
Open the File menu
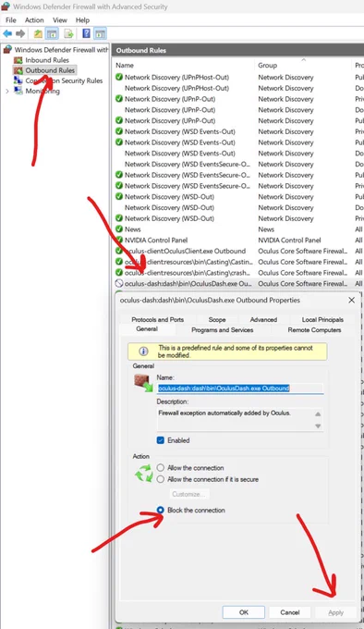click(x=11, y=20)
